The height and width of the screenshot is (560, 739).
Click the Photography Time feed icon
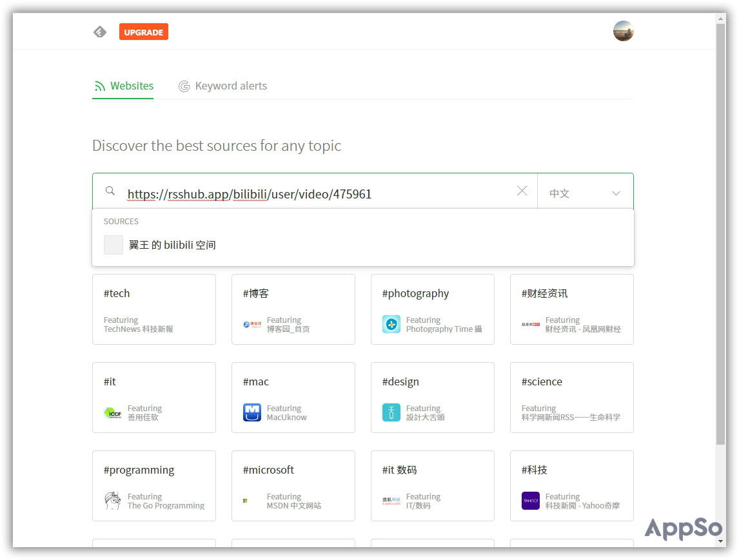point(391,324)
